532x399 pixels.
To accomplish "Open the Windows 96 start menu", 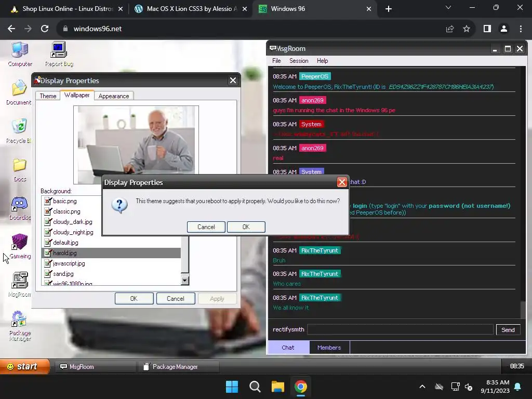I will click(25, 366).
